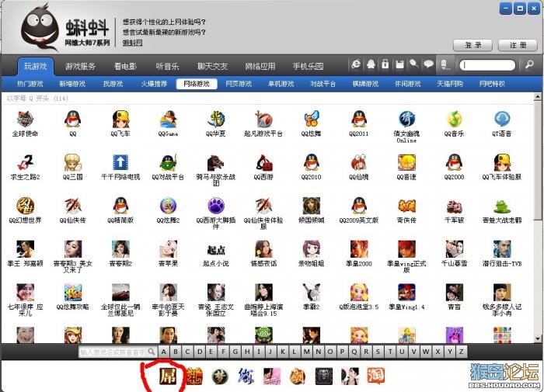The width and height of the screenshot is (544, 392).
Task: Click the circled 屌 icon in bottom strip
Action: click(168, 376)
